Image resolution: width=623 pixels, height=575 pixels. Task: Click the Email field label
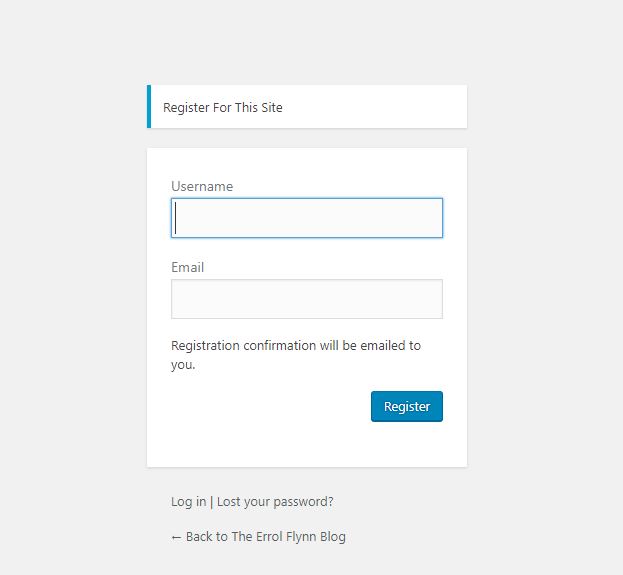click(x=187, y=267)
